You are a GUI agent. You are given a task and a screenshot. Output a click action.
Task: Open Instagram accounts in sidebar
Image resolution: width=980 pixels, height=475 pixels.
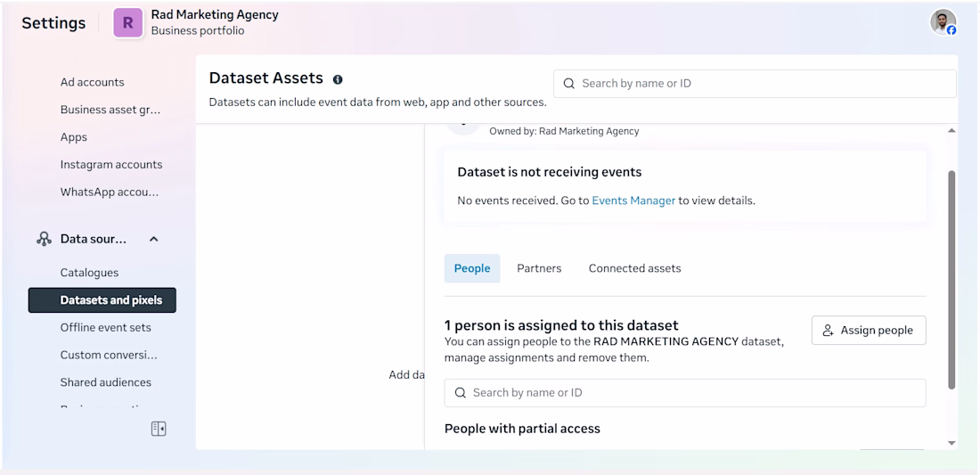pos(111,164)
